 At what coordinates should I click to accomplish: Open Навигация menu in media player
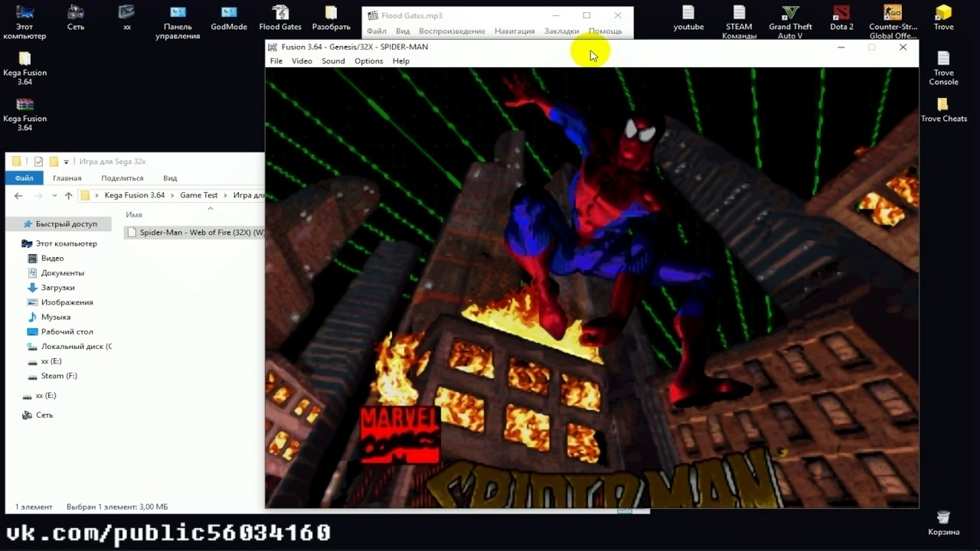coord(514,31)
